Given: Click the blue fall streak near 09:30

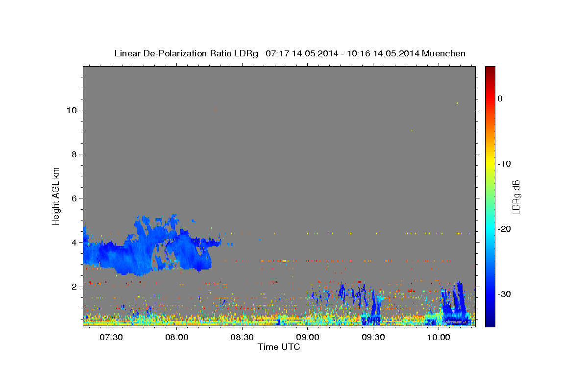Looking at the screenshot, I should [376, 306].
